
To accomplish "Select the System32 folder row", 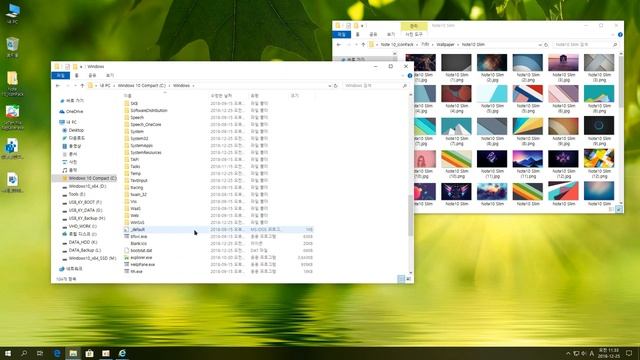I will pos(218,139).
